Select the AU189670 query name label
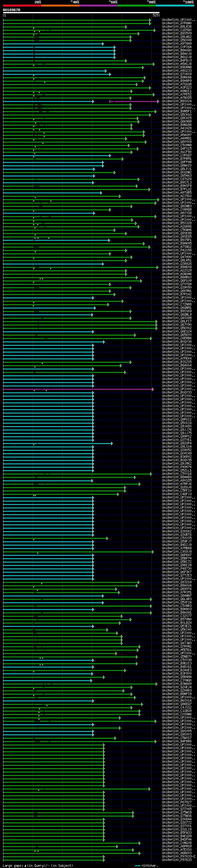The height and width of the screenshot is (868, 197). (11, 10)
